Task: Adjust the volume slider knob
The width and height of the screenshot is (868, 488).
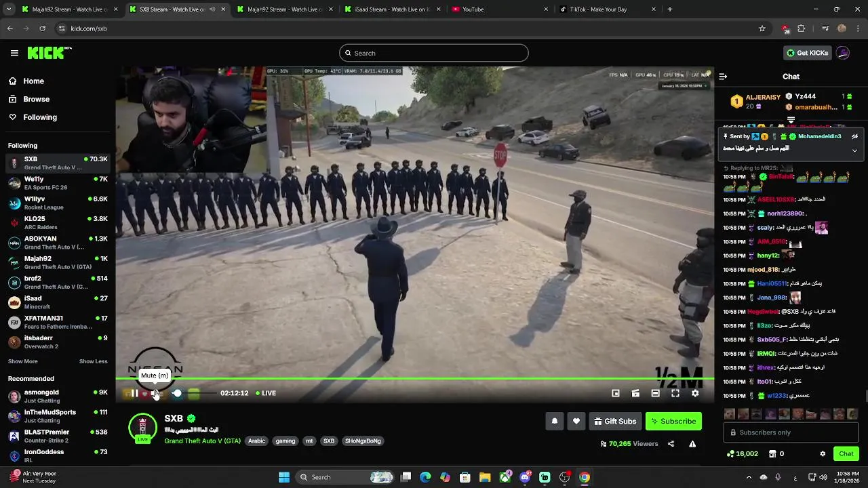Action: coord(177,393)
